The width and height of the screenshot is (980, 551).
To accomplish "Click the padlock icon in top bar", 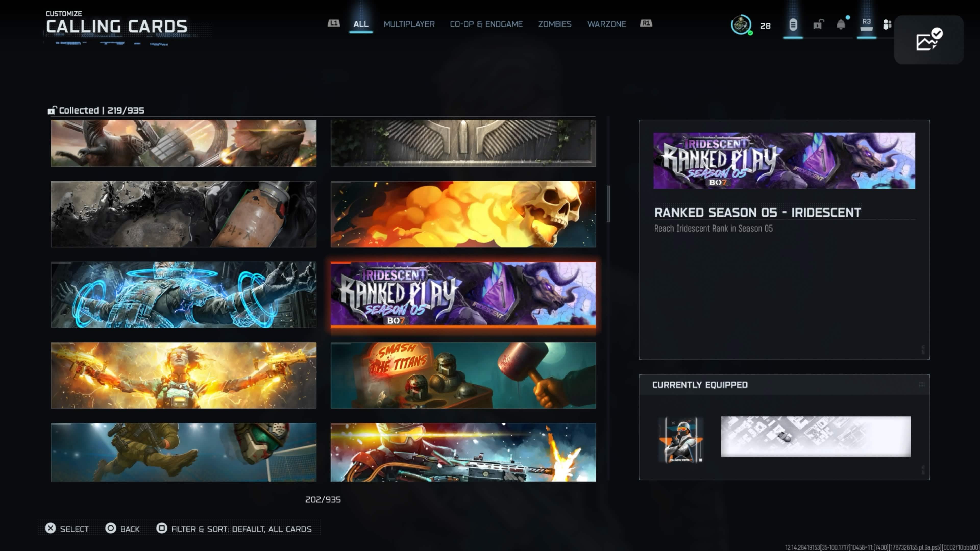I will pyautogui.click(x=818, y=25).
